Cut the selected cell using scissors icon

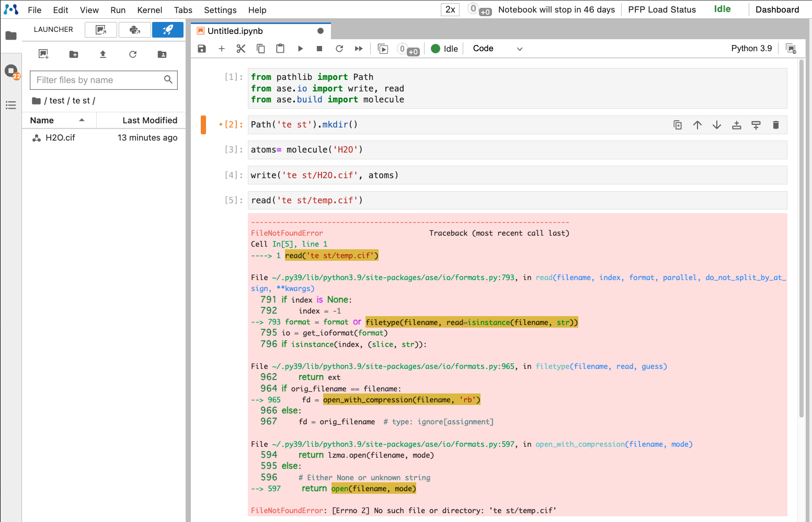point(241,49)
